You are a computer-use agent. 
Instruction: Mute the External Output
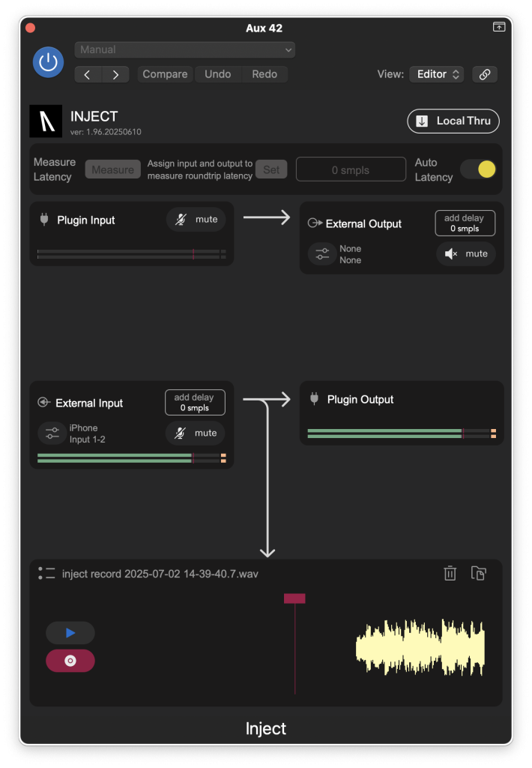click(x=466, y=253)
